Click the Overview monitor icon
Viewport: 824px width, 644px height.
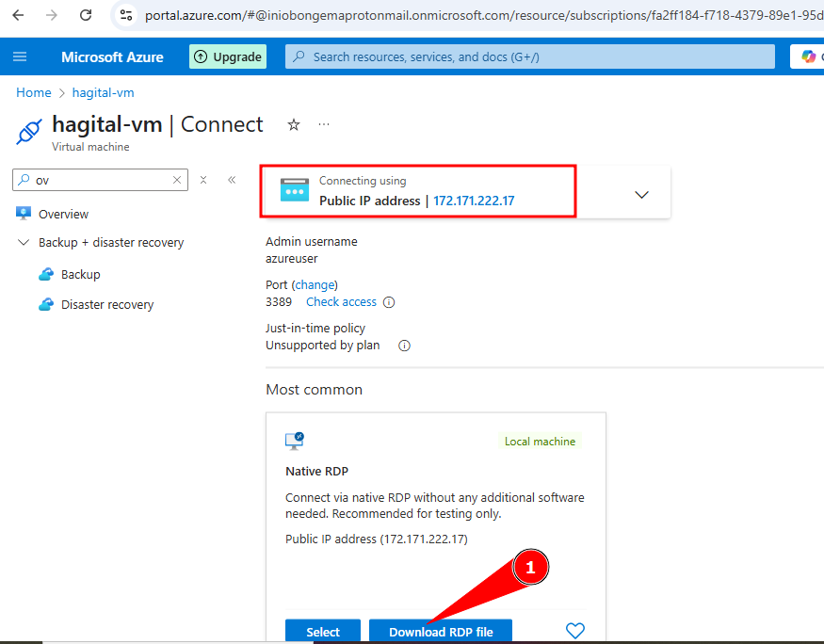24,214
